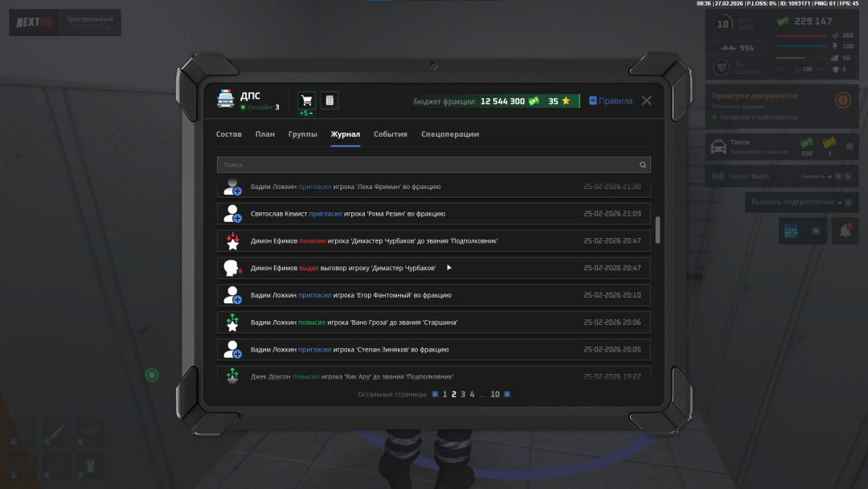Click the notification bell icon

pos(845,231)
